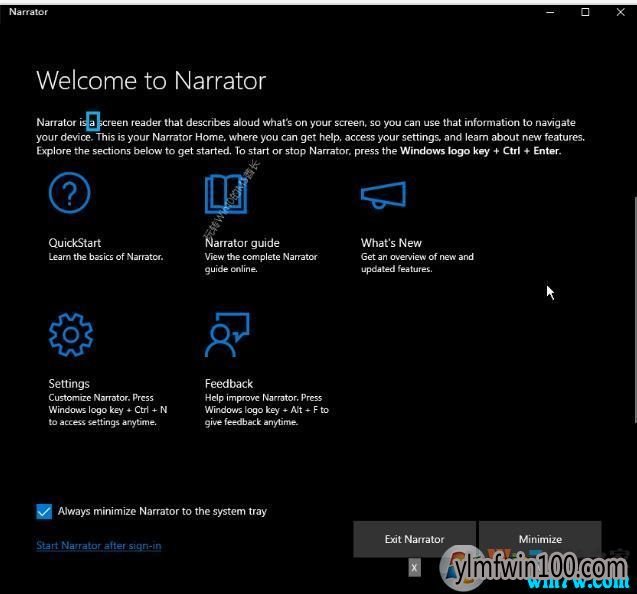
Task: Toggle Always minimize Narrator to system tray
Action: click(x=44, y=511)
